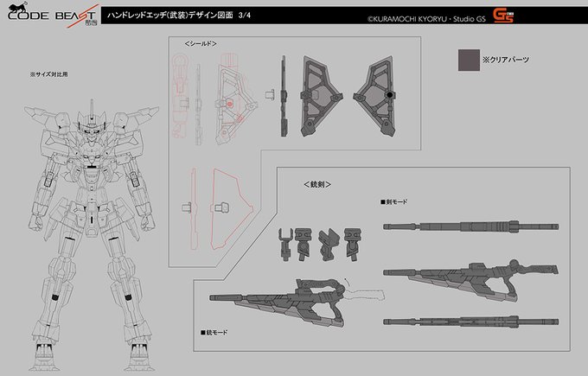588x376 pixels.
Task: Select the shaded shield side profile view
Action: [x=284, y=96]
